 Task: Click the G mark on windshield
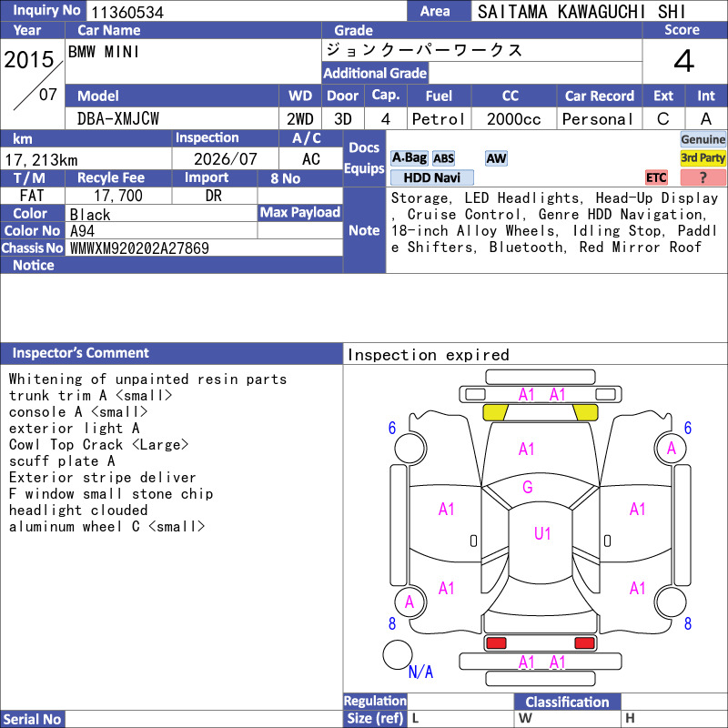coord(528,487)
